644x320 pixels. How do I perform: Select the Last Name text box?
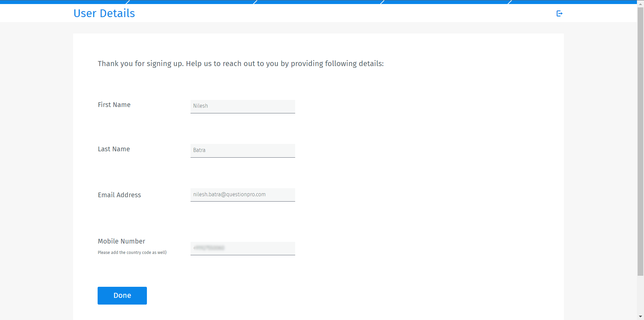click(243, 151)
